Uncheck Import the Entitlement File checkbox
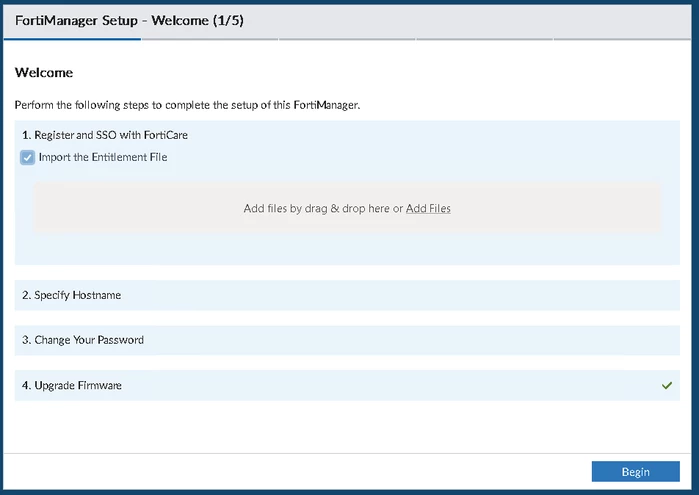This screenshot has height=495, width=699. coord(27,157)
